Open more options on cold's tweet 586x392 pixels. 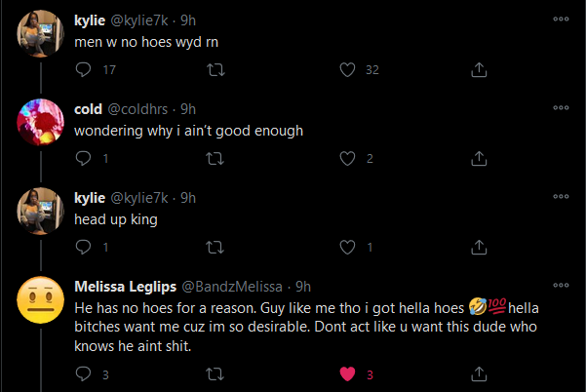(x=560, y=107)
